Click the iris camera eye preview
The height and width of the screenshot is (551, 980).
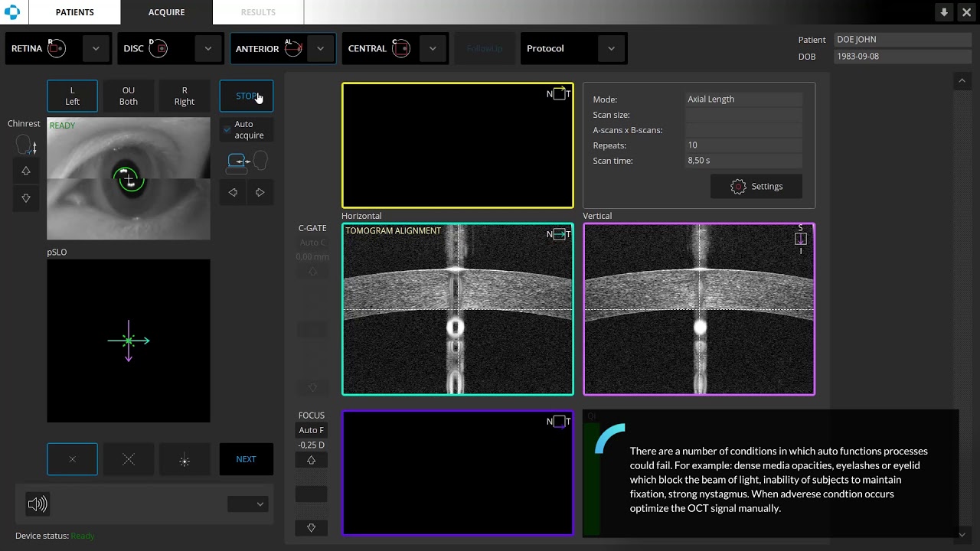coord(129,178)
